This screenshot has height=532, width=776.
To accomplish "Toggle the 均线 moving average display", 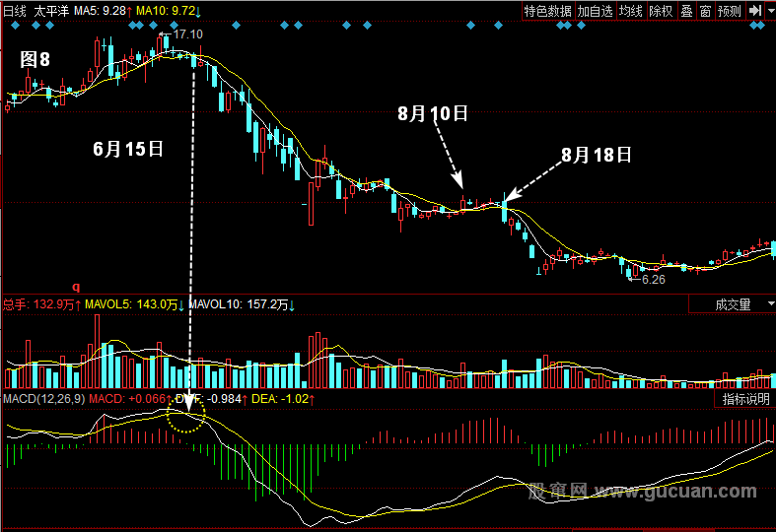I will click(630, 11).
